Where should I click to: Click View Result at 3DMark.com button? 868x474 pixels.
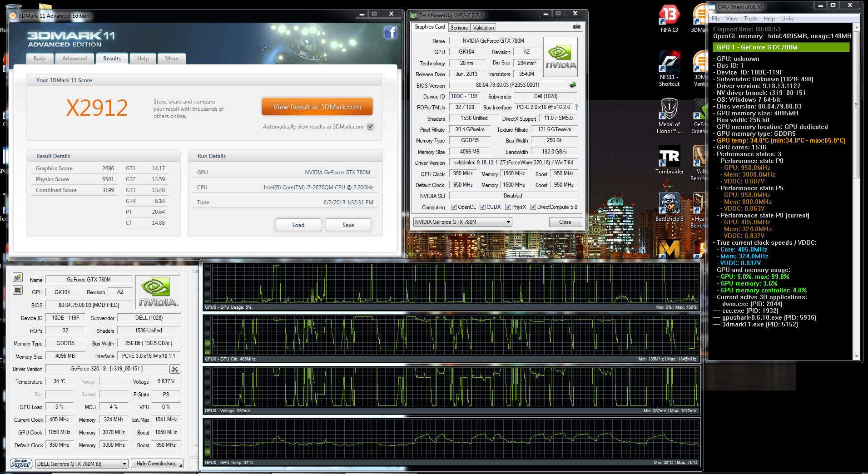[317, 107]
